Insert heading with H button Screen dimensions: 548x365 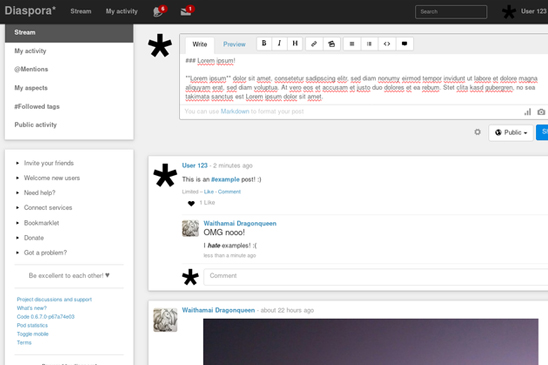(x=295, y=44)
